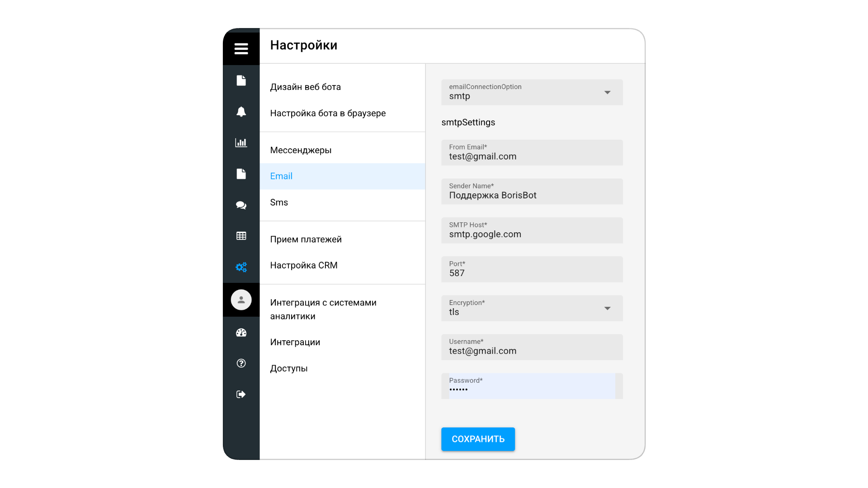Select the Мессенджеры settings section
Image resolution: width=868 pixels, height=488 pixels.
(301, 150)
